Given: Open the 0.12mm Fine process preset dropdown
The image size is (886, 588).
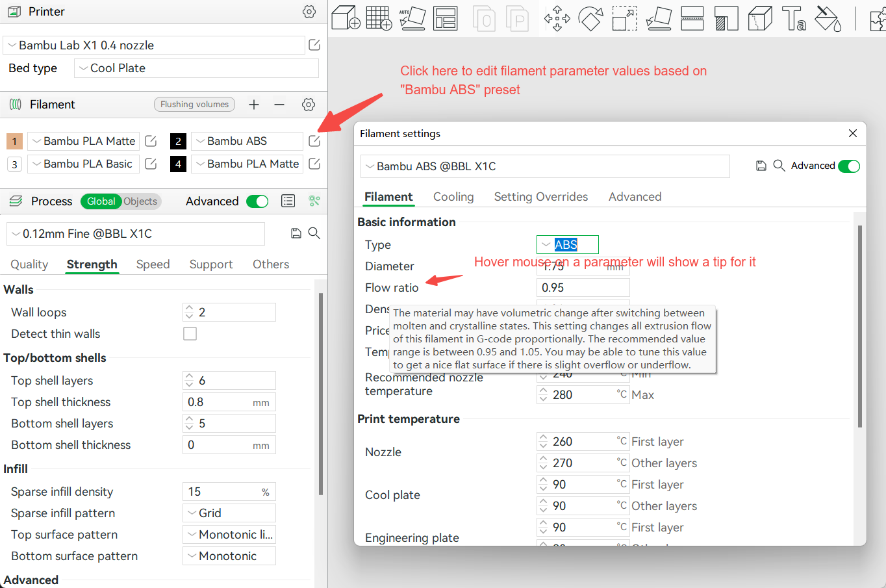Looking at the screenshot, I should click(x=136, y=234).
